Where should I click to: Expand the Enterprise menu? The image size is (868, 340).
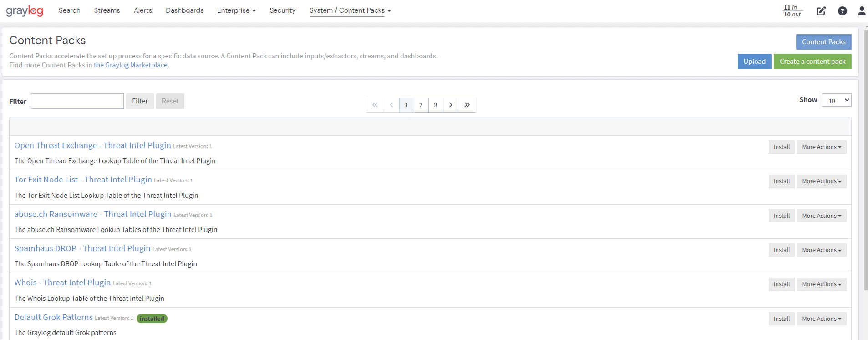pyautogui.click(x=236, y=10)
